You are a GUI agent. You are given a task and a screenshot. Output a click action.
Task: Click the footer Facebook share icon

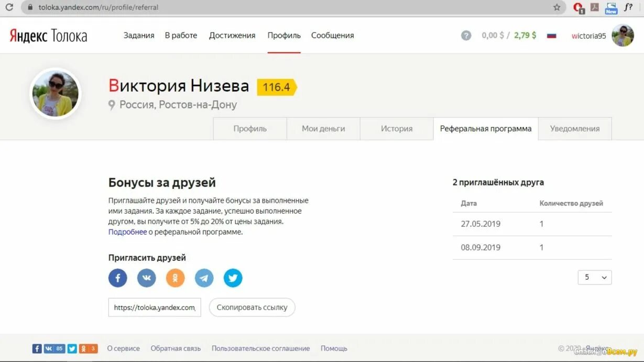(37, 348)
